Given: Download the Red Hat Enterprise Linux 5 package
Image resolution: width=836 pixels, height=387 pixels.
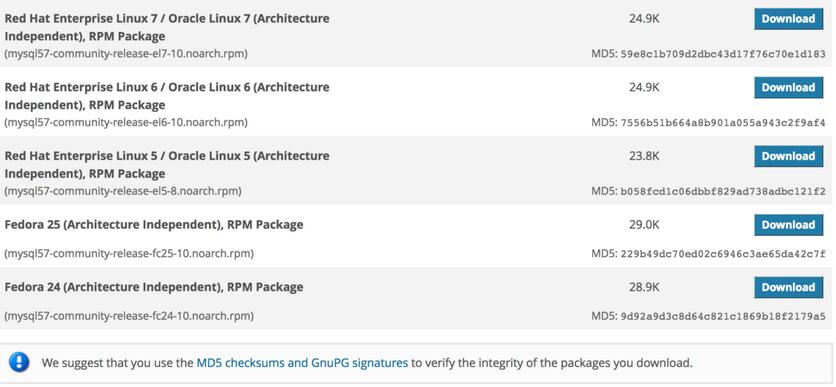Looking at the screenshot, I should point(788,156).
